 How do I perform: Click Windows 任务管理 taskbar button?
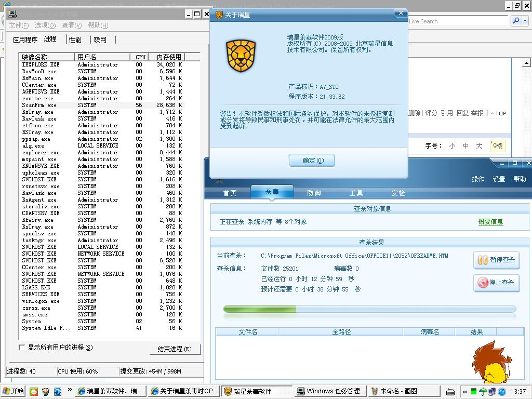click(331, 391)
